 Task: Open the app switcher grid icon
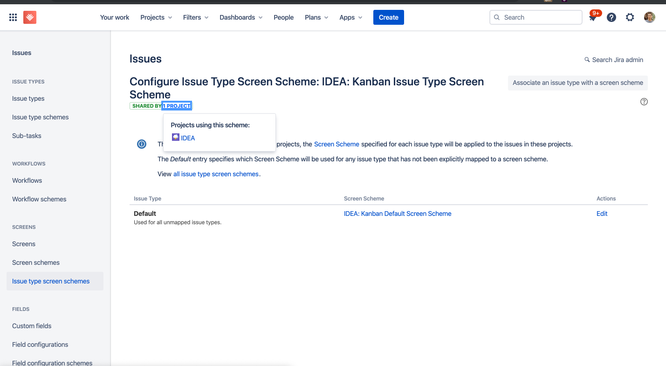pyautogui.click(x=13, y=17)
